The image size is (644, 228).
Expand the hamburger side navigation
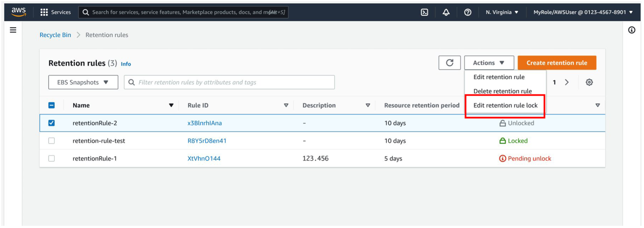pyautogui.click(x=13, y=30)
